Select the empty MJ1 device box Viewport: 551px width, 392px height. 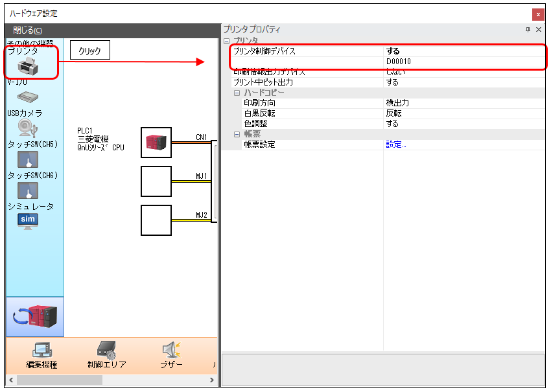pos(156,181)
